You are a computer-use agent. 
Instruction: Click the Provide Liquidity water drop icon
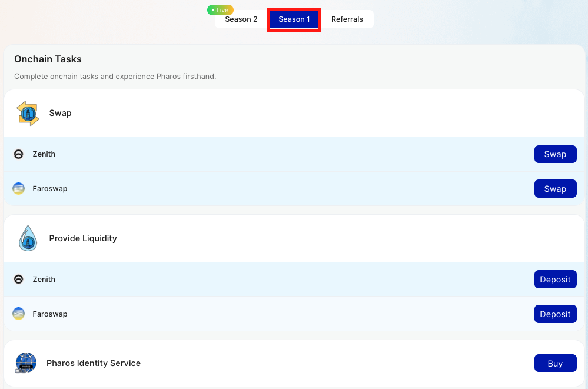click(28, 238)
